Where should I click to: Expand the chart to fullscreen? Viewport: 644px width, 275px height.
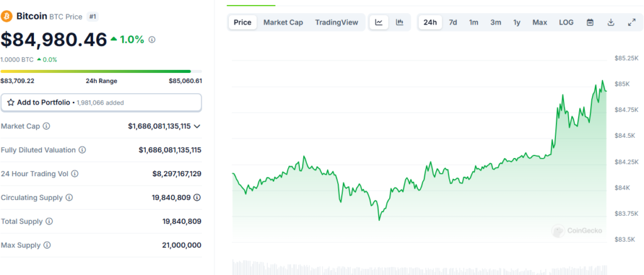(632, 23)
